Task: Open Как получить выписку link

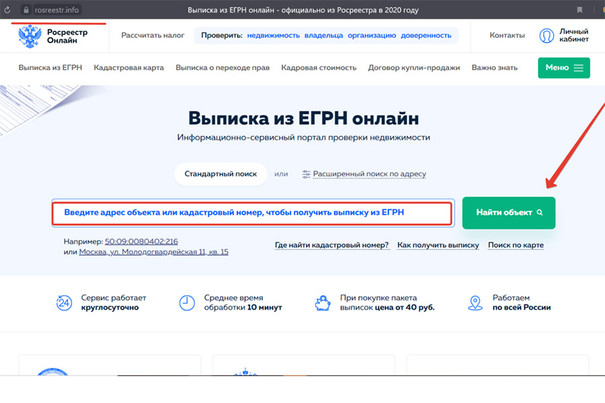Action: (x=438, y=245)
